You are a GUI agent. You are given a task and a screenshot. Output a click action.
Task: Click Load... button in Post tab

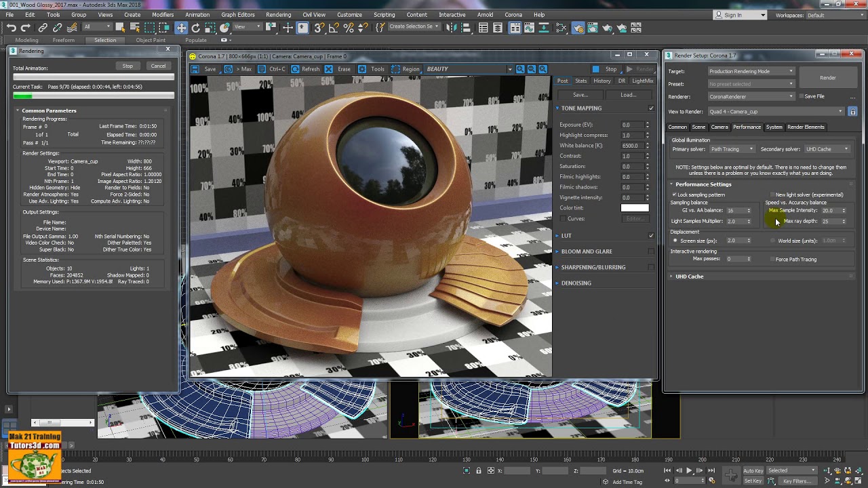click(x=629, y=95)
